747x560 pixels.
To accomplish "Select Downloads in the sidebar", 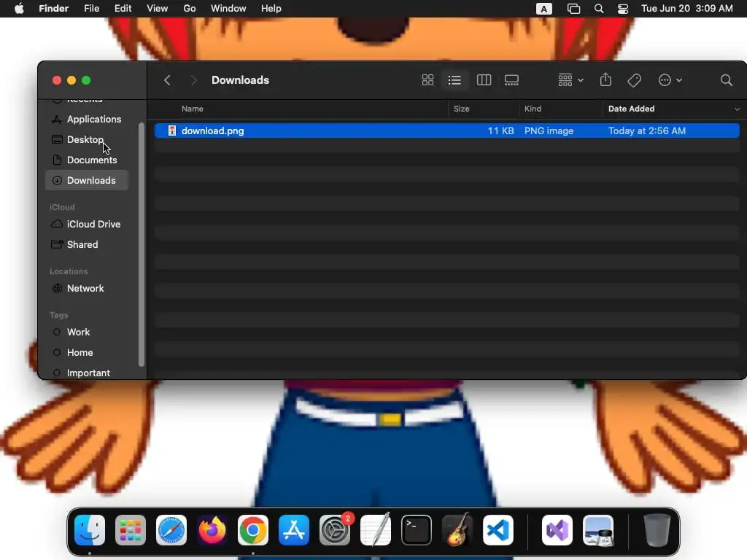I will 88,181.
